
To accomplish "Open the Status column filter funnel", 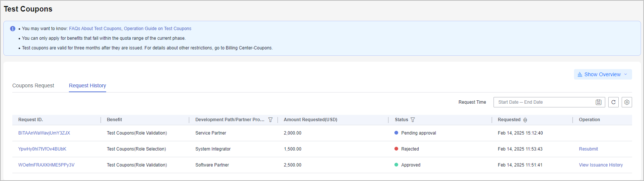I will coord(413,120).
